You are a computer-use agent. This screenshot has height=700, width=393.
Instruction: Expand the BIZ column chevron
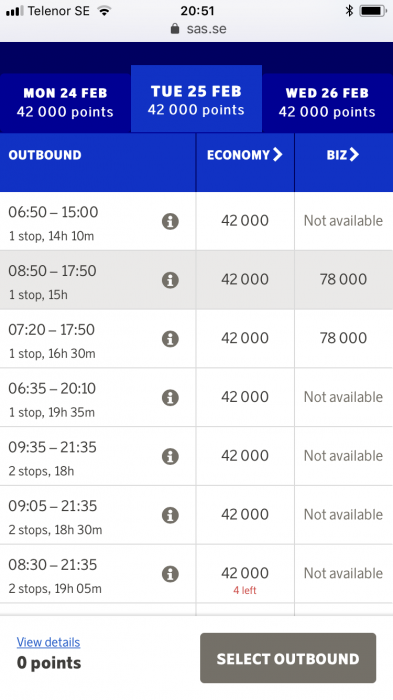354,154
